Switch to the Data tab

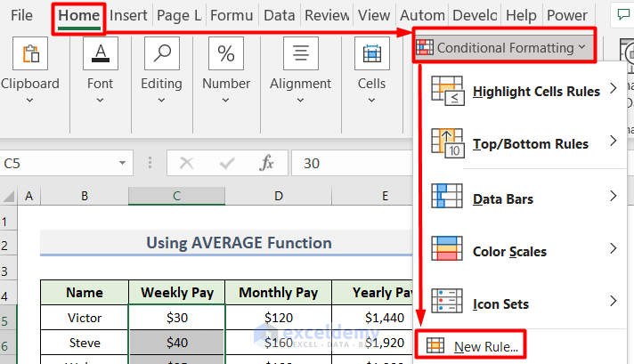coord(279,15)
